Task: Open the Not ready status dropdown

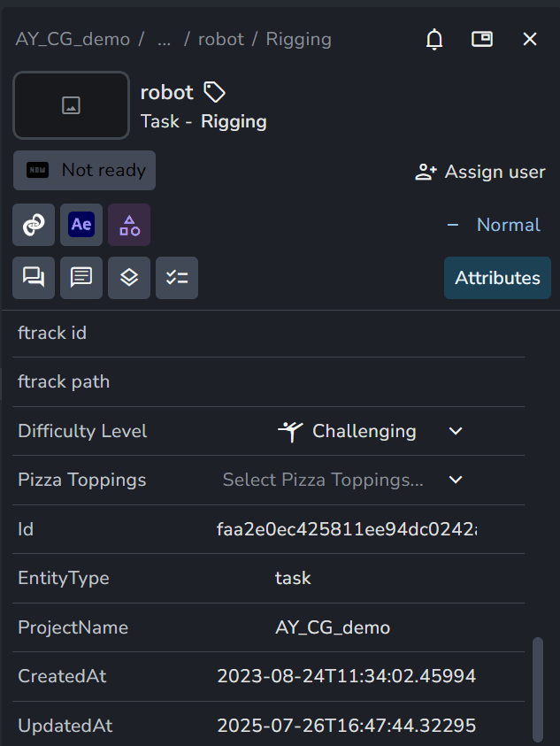Action: point(84,170)
